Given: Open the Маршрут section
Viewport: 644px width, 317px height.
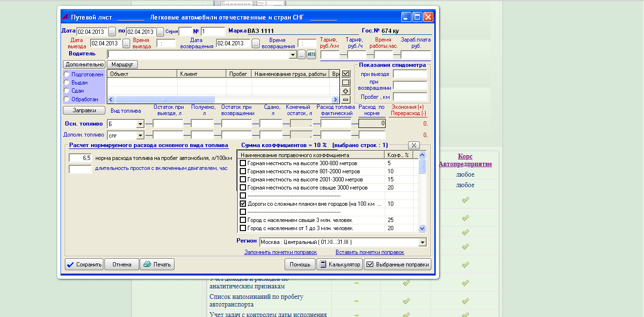Looking at the screenshot, I should coord(122,64).
